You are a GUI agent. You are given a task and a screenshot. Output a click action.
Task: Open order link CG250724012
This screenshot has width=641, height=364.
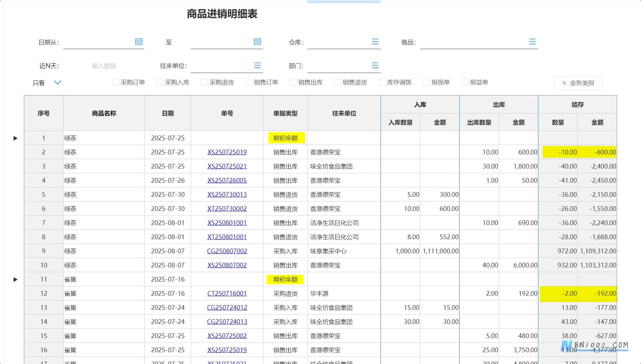(x=227, y=307)
